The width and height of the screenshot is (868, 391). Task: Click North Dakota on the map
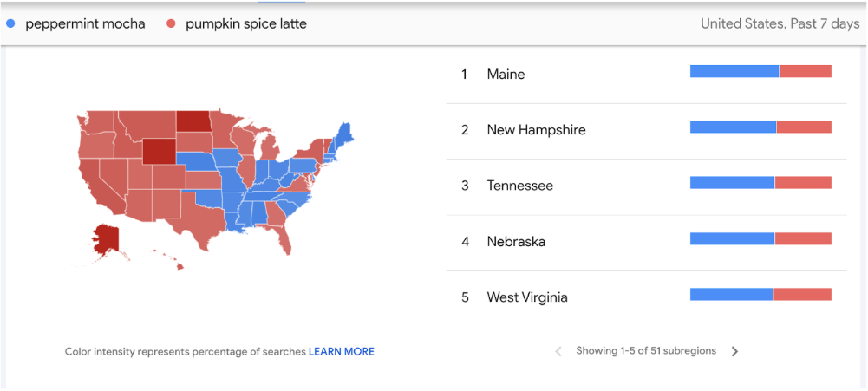(193, 120)
